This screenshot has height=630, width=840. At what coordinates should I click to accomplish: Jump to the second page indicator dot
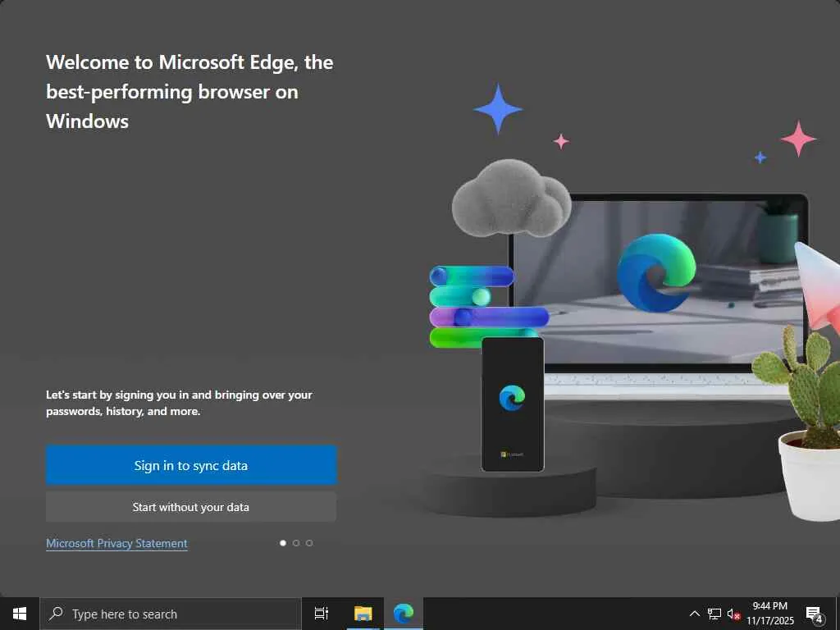click(296, 543)
